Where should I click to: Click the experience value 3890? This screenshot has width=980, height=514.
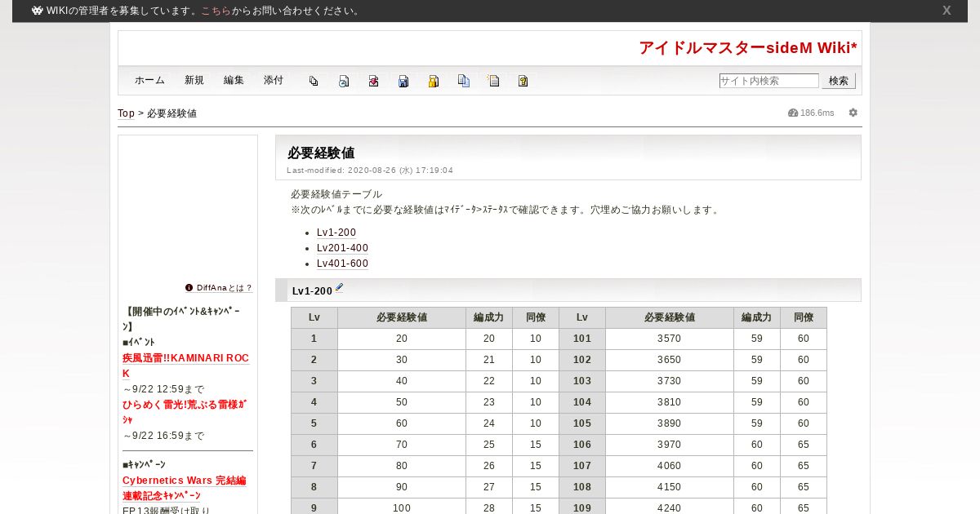pyautogui.click(x=670, y=423)
